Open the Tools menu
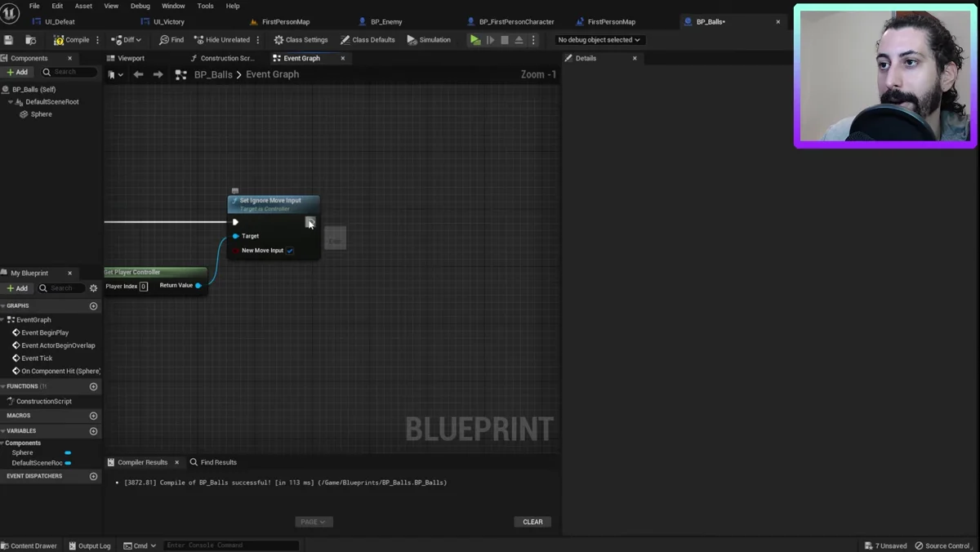The width and height of the screenshot is (980, 552). click(x=205, y=6)
